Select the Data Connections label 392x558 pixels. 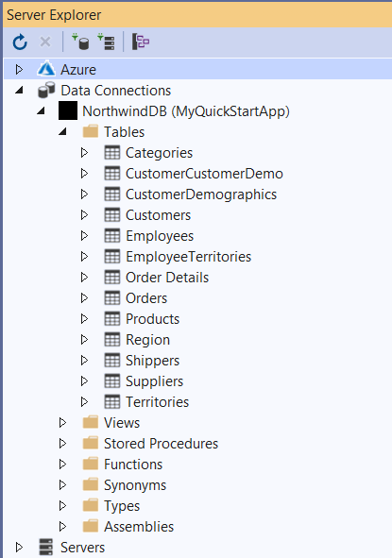[x=116, y=91]
